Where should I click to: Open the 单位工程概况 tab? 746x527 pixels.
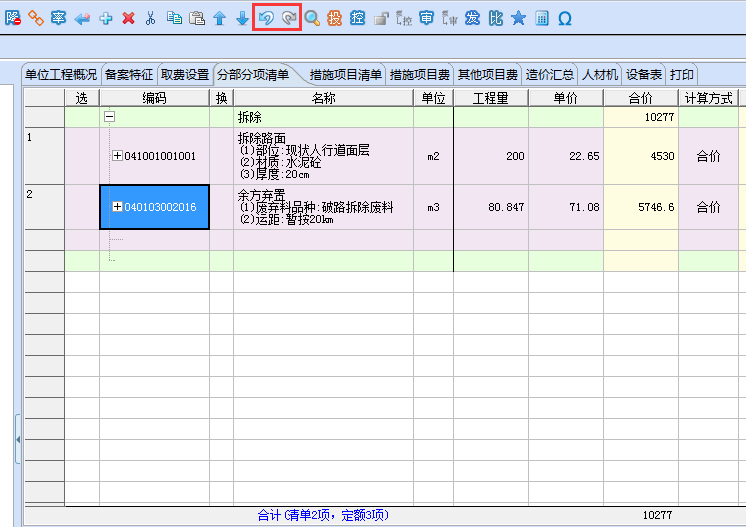(61, 75)
